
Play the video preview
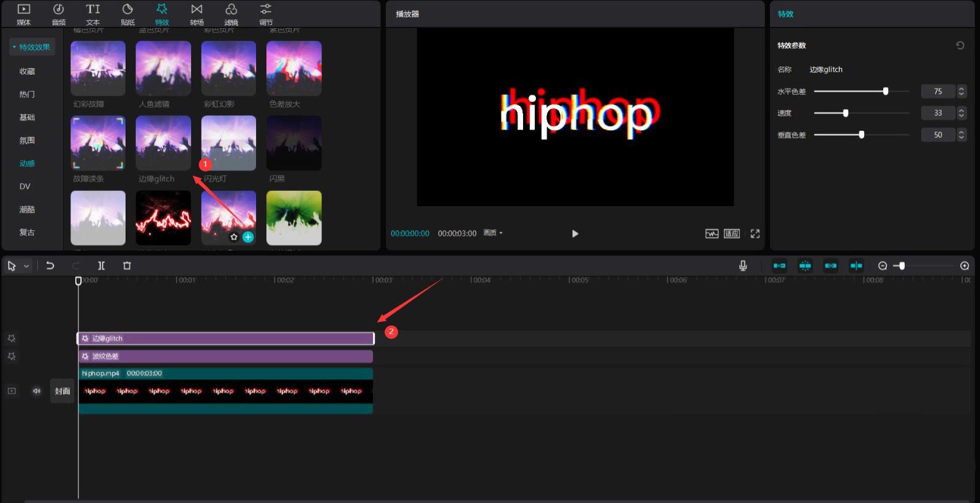(575, 234)
